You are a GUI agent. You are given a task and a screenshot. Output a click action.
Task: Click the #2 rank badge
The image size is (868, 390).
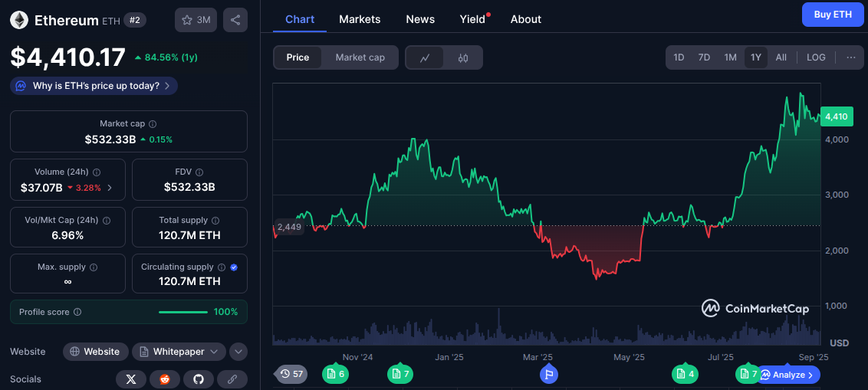tap(135, 20)
